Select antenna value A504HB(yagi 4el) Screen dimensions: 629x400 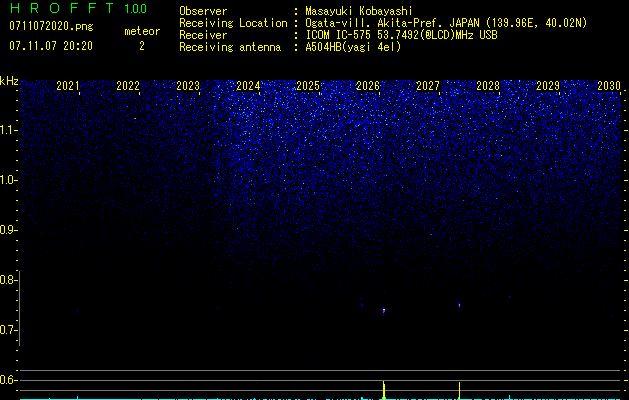pos(353,47)
